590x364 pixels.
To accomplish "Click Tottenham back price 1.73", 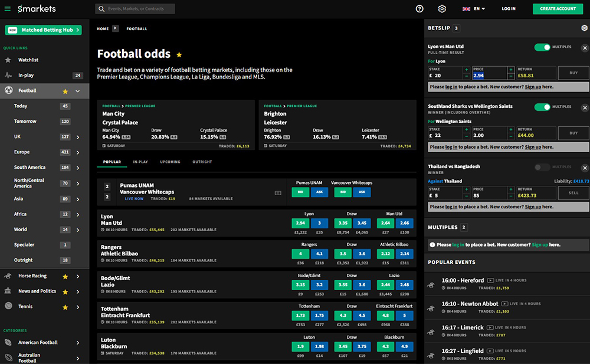I will point(300,316).
